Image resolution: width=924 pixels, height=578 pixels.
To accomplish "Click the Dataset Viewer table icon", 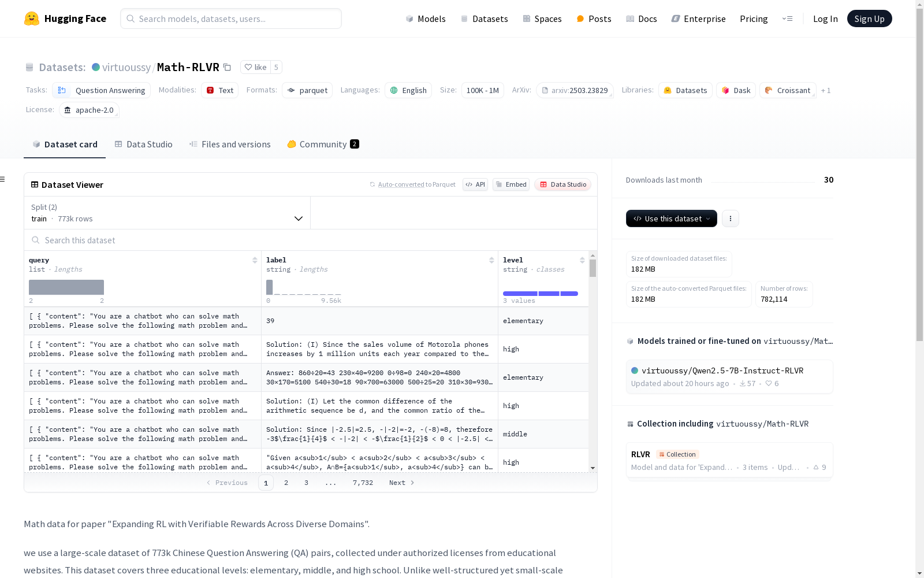I will tap(35, 184).
